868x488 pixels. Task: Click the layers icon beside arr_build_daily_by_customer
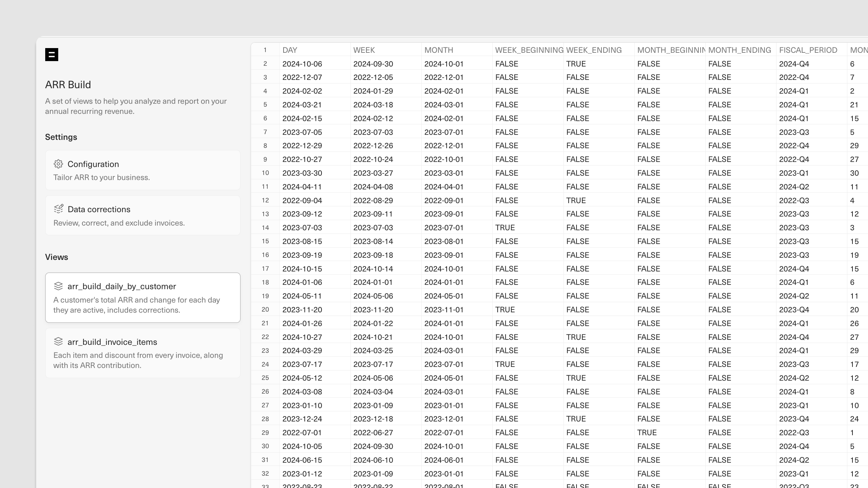click(x=58, y=286)
